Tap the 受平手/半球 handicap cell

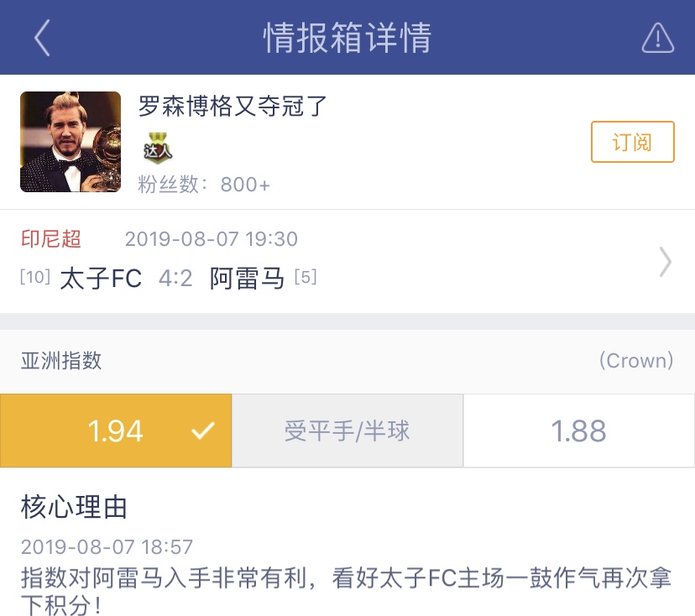coord(347,431)
